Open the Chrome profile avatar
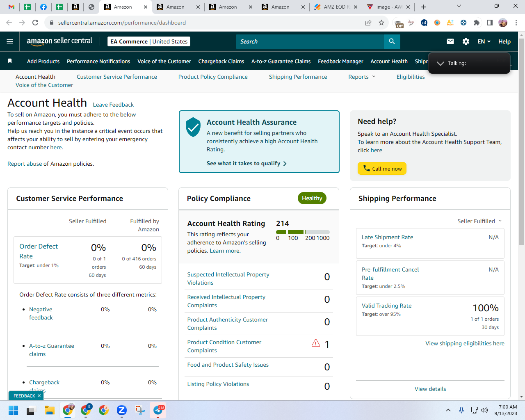This screenshot has height=420, width=525. (x=503, y=23)
